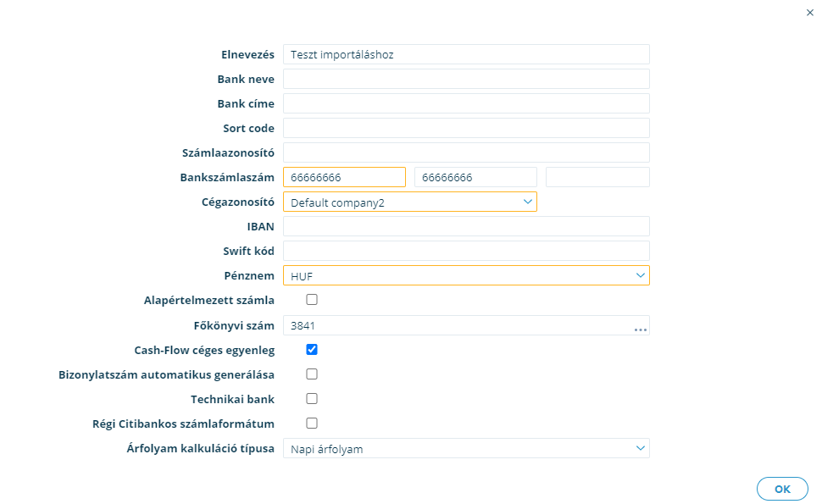822x504 pixels.
Task: Focus the Swift kód input field
Action: (x=466, y=251)
